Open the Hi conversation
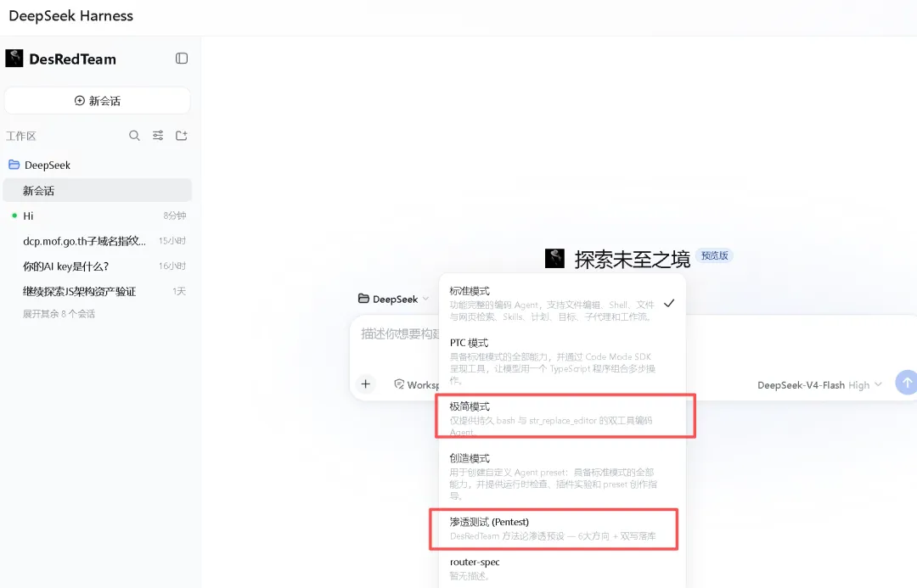This screenshot has width=917, height=588. 97,216
